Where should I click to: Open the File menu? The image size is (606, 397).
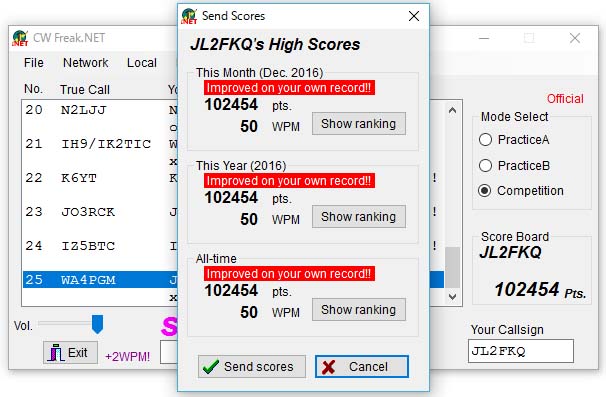point(34,63)
